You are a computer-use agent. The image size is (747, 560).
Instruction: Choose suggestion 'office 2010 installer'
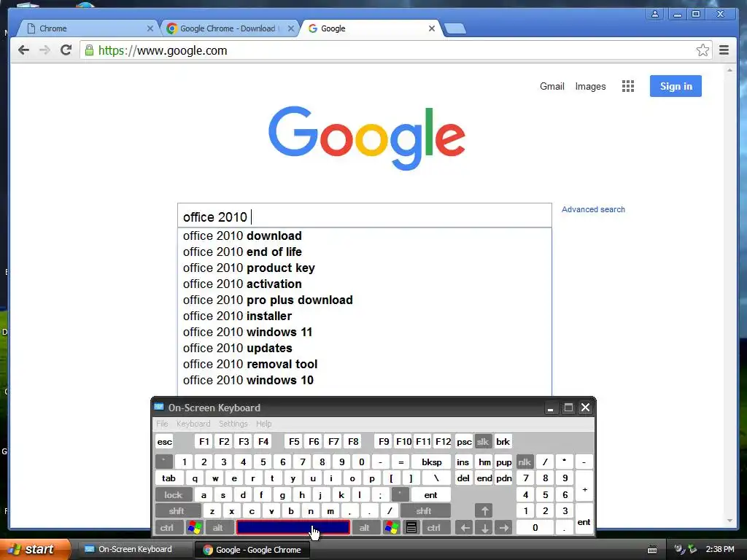coord(365,316)
